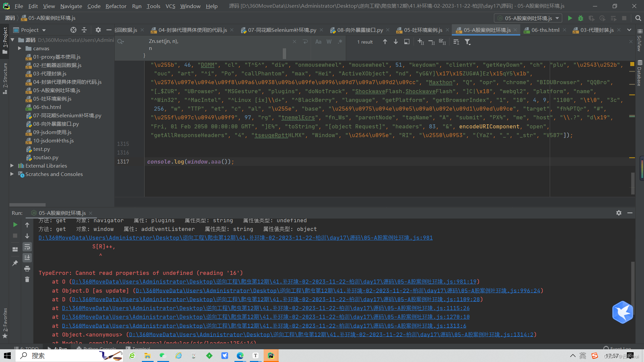Open the search results filter funnel icon
644x362 pixels.
[x=468, y=42]
